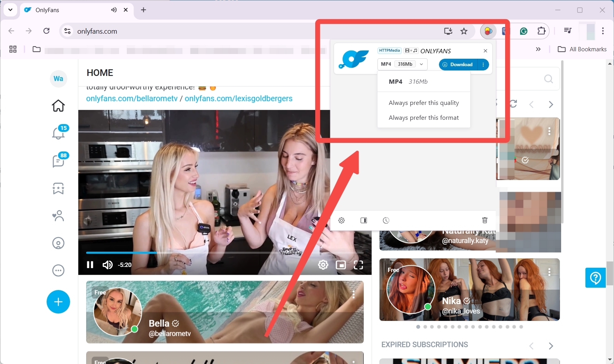Open the OnlyFans Home icon in sidebar

pyautogui.click(x=58, y=106)
